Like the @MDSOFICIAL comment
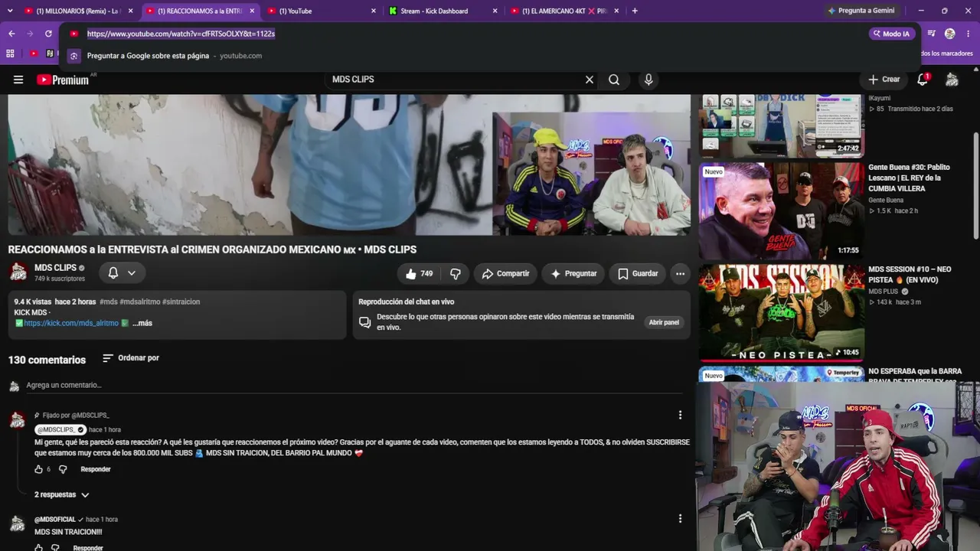The height and width of the screenshot is (551, 980). 39,547
